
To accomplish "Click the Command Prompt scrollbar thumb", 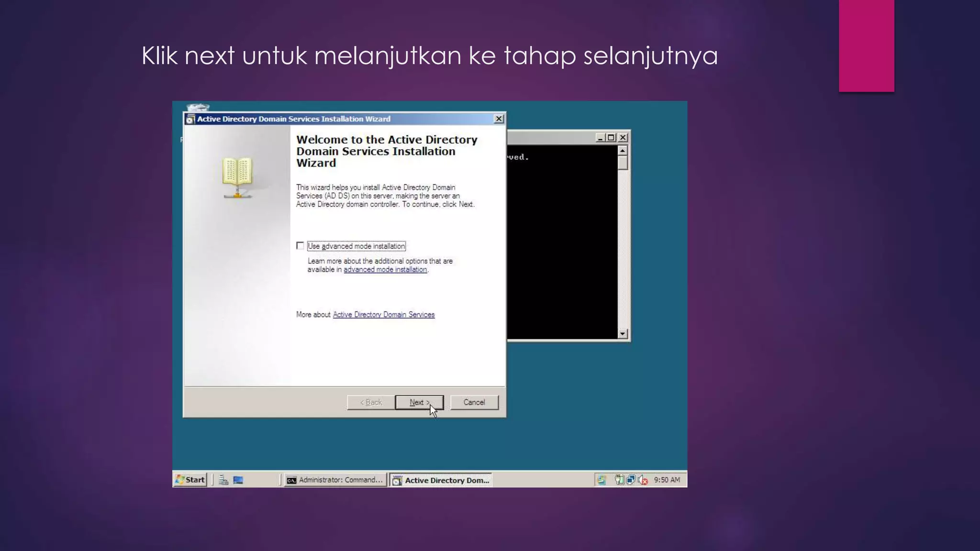I will click(x=623, y=163).
